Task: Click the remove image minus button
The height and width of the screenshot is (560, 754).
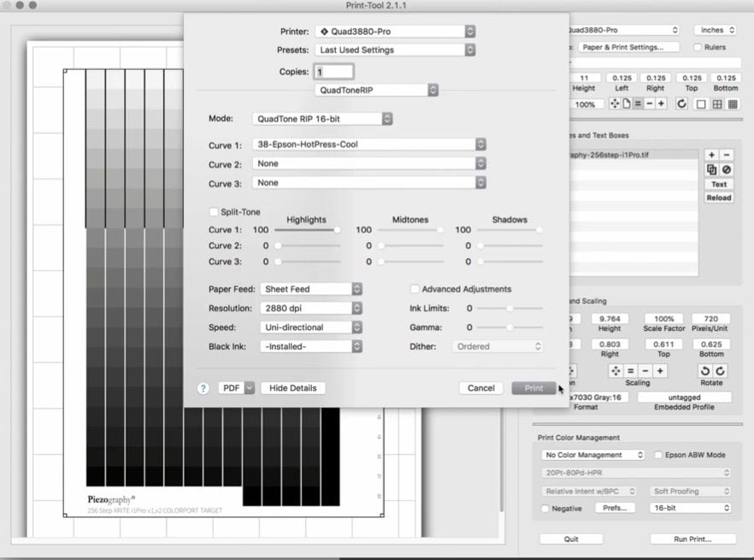Action: (x=727, y=155)
